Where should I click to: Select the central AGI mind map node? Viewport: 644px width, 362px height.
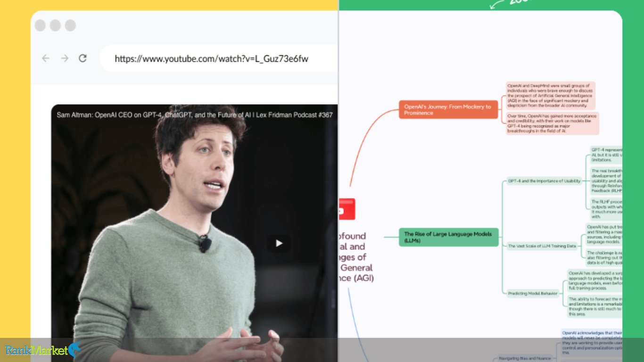click(x=356, y=257)
